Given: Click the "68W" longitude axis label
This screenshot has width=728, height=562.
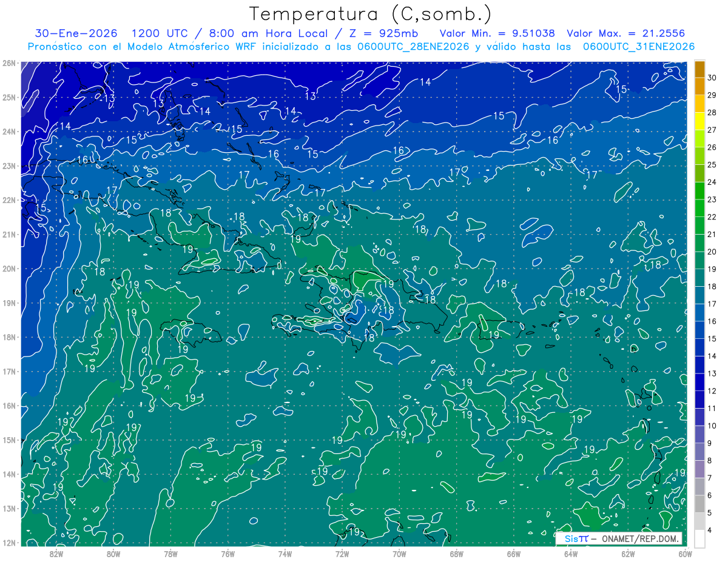Looking at the screenshot, I should pyautogui.click(x=457, y=554).
